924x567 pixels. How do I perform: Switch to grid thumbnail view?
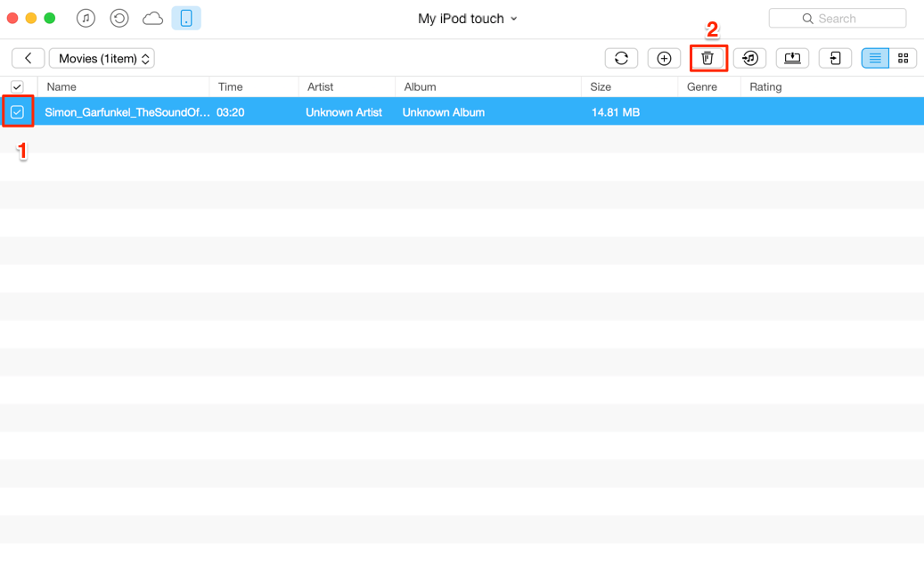tap(903, 58)
